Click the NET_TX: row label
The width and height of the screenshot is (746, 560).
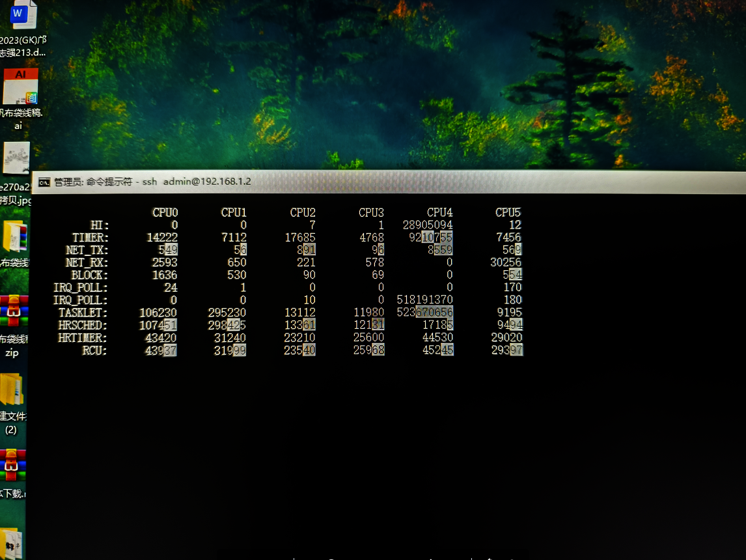87,250
